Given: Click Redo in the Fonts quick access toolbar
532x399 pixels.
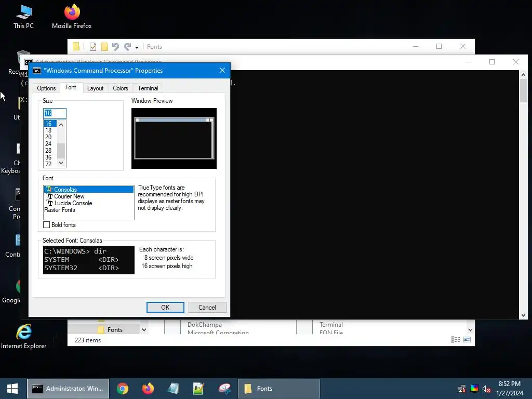Looking at the screenshot, I should pos(128,46).
